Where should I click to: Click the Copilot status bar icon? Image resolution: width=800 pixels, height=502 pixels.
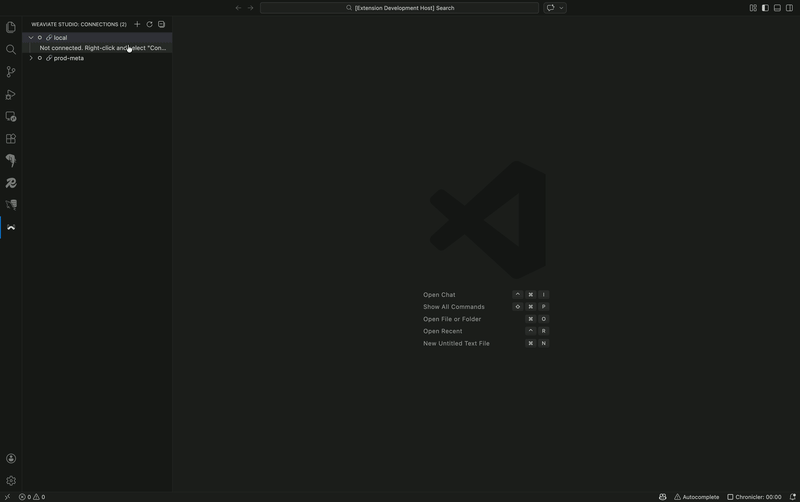pyautogui.click(x=663, y=497)
